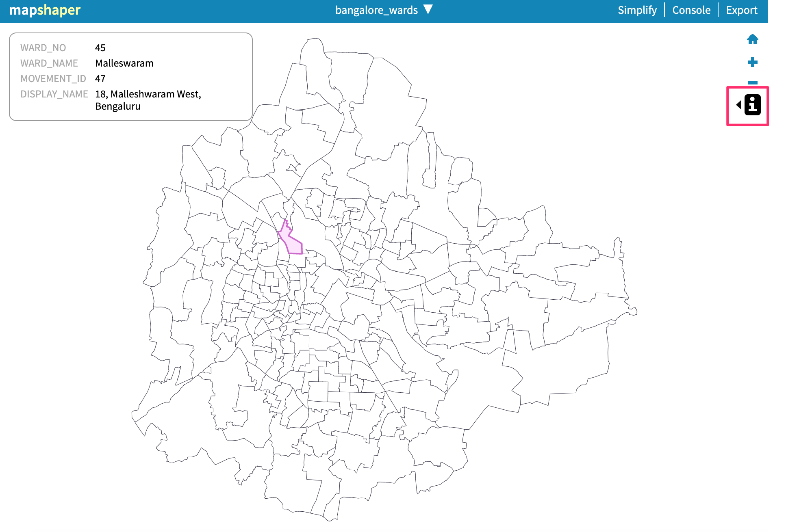Open the Simplify menu

click(x=637, y=10)
